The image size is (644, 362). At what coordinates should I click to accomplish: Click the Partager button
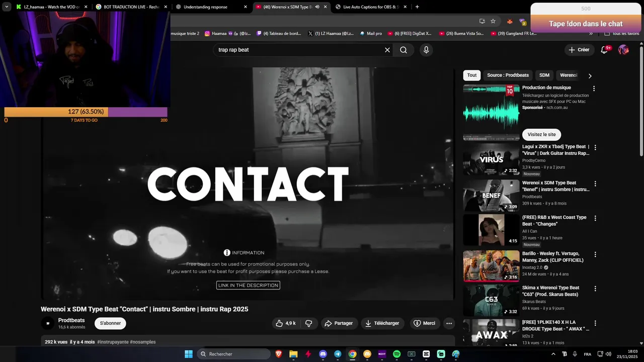pos(339,323)
